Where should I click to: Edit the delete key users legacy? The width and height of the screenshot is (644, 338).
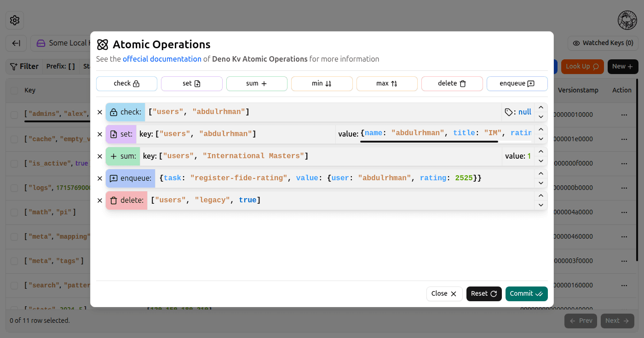pyautogui.click(x=340, y=201)
